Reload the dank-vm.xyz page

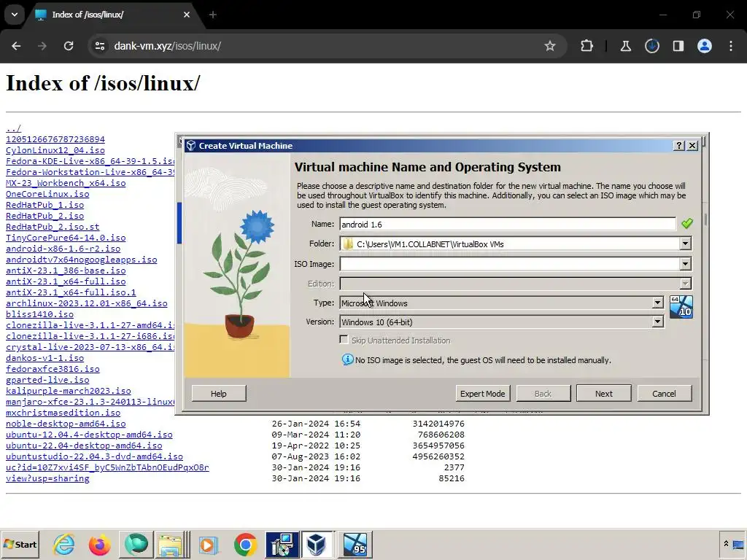[69, 46]
